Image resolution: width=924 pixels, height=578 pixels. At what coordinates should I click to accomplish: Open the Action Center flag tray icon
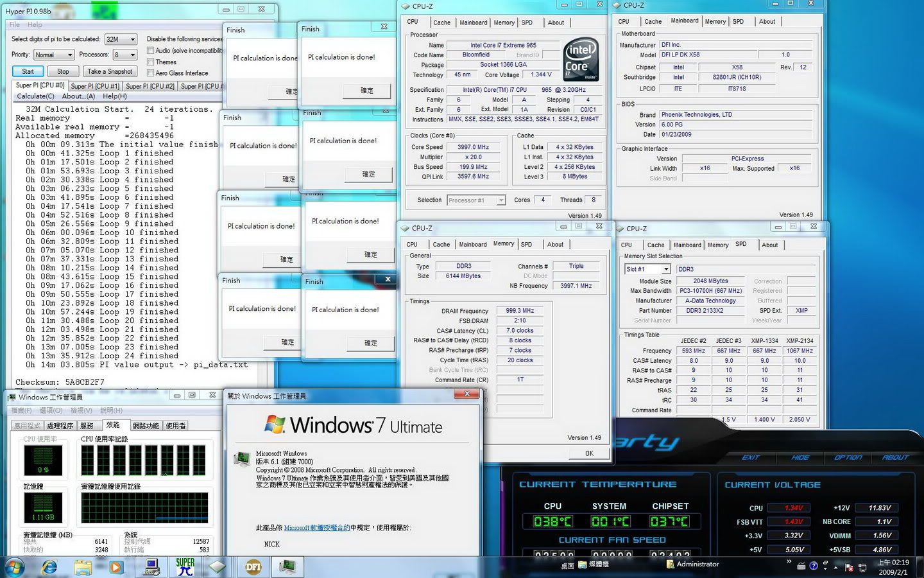point(849,567)
